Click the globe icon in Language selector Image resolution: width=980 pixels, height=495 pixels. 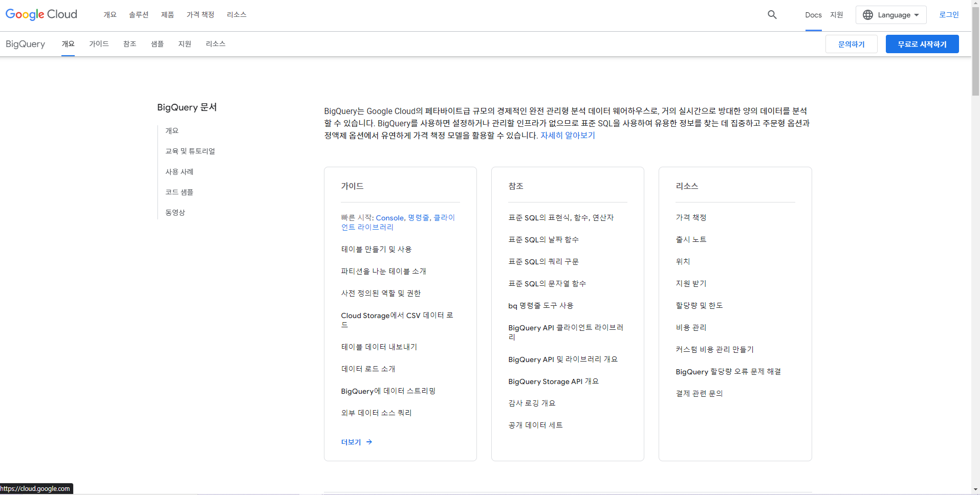(868, 15)
